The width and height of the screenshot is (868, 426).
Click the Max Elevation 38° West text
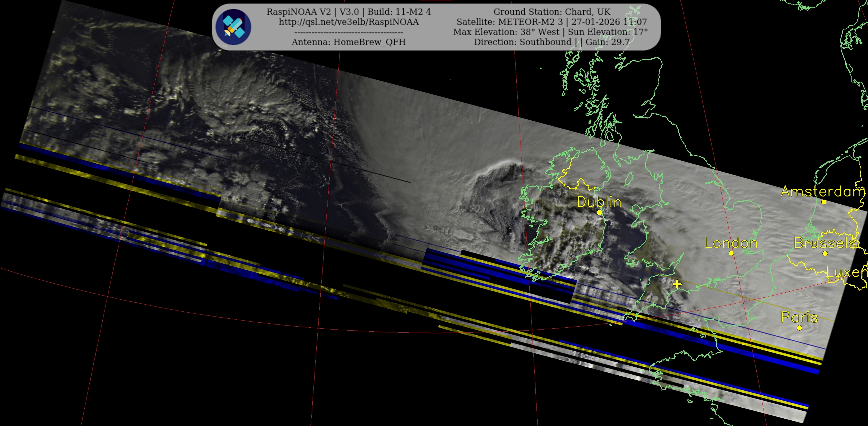click(x=506, y=32)
